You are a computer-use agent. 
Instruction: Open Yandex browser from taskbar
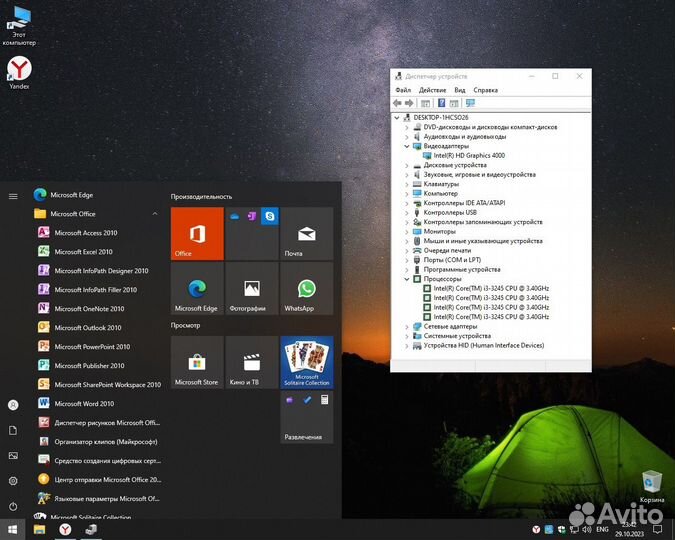65,529
